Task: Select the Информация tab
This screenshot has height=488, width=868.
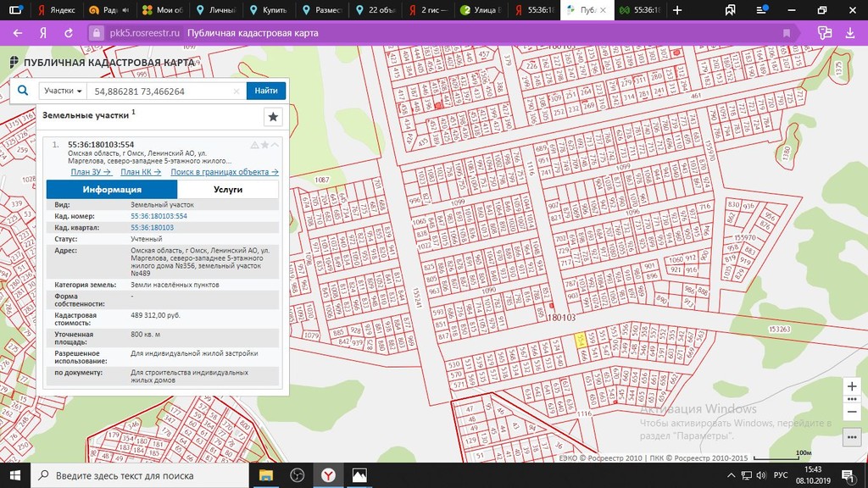Action: 112,190
